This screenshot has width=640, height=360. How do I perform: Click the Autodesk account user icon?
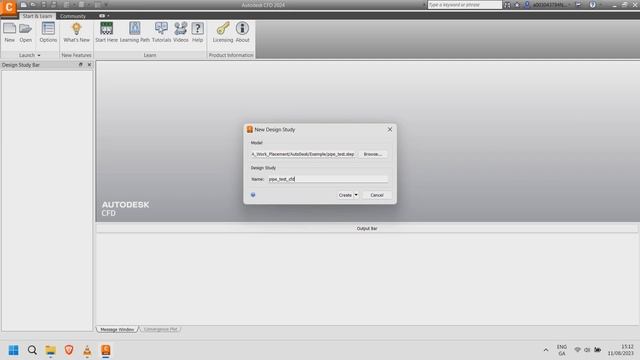(527, 5)
